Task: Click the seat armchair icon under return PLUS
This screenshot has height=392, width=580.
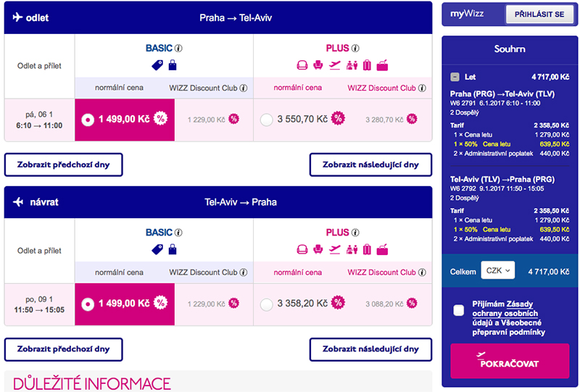Action: [x=318, y=249]
